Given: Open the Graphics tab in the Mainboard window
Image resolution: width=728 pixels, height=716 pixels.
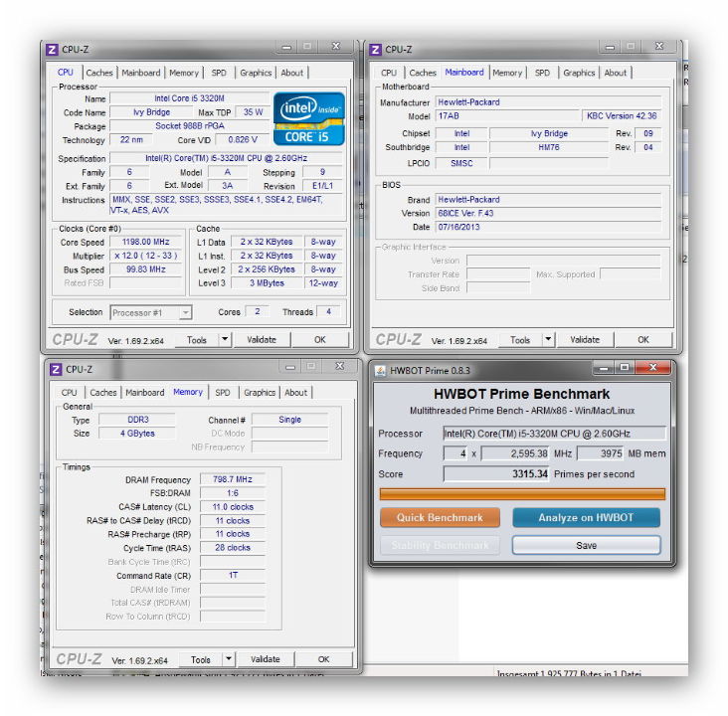Looking at the screenshot, I should (579, 73).
